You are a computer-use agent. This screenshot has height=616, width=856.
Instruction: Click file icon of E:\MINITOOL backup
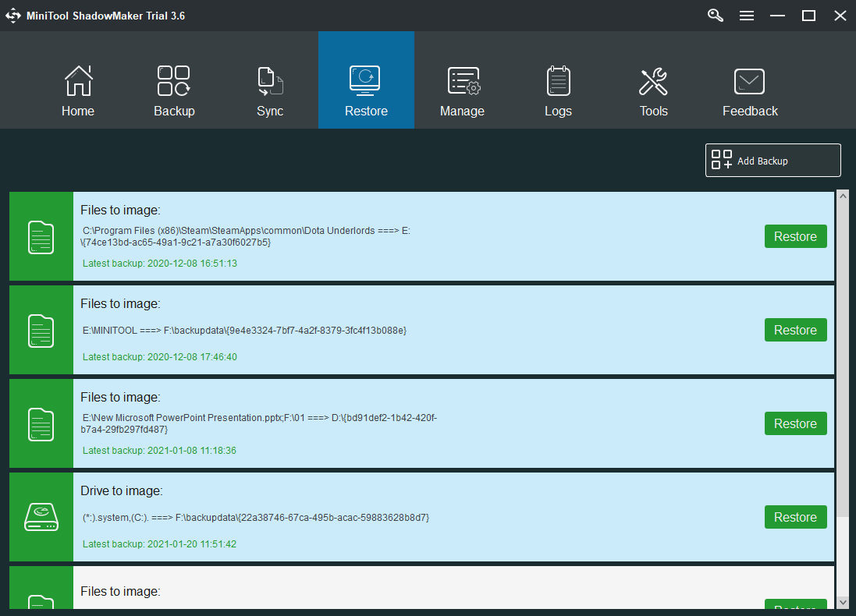pos(41,331)
